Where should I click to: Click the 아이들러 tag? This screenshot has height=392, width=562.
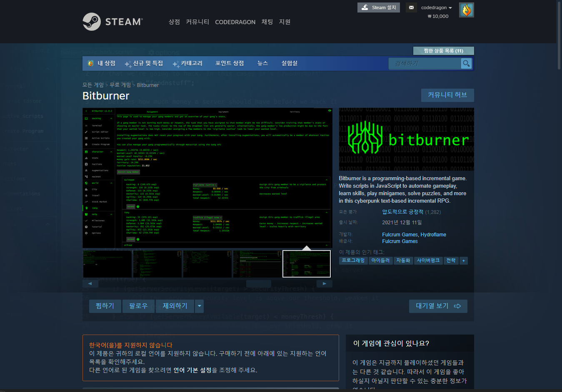click(380, 261)
